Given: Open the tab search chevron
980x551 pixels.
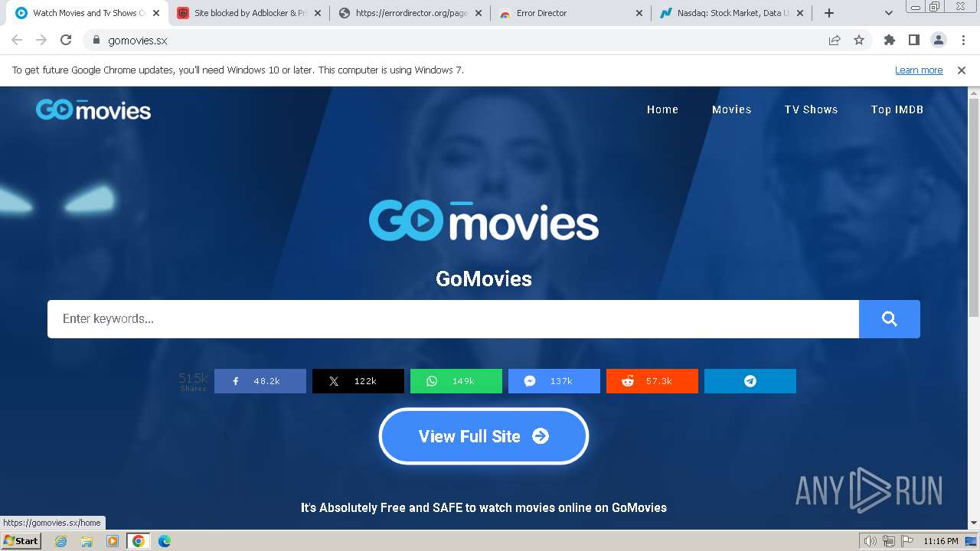Looking at the screenshot, I should click(x=889, y=13).
